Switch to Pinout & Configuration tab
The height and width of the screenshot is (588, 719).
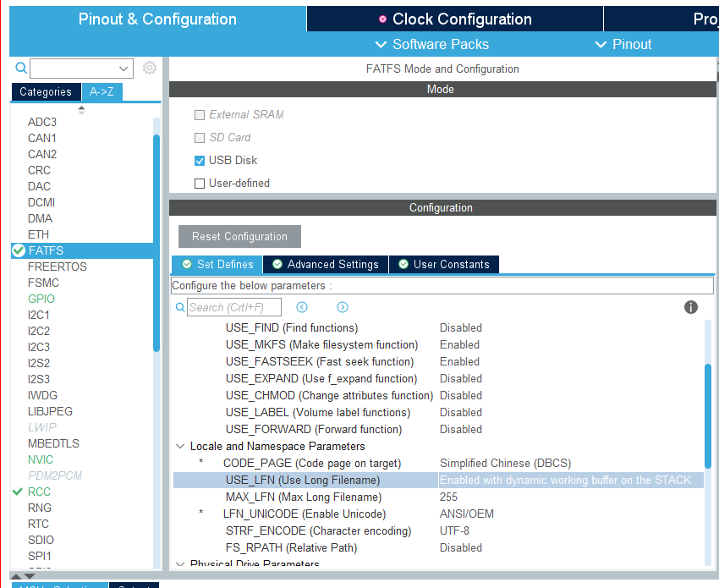(157, 19)
